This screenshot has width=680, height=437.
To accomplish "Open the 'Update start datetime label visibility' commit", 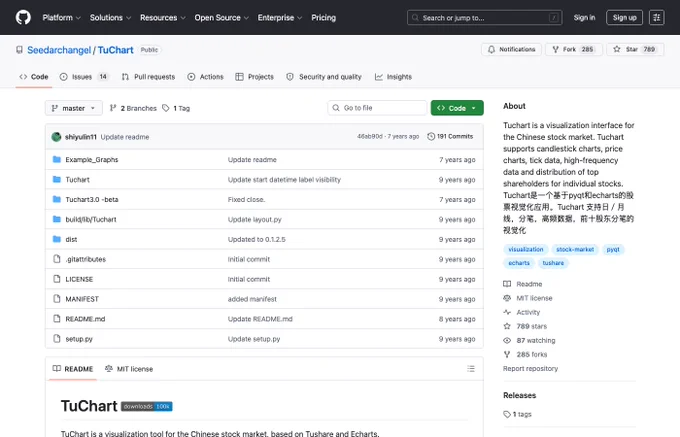I will pos(284,179).
